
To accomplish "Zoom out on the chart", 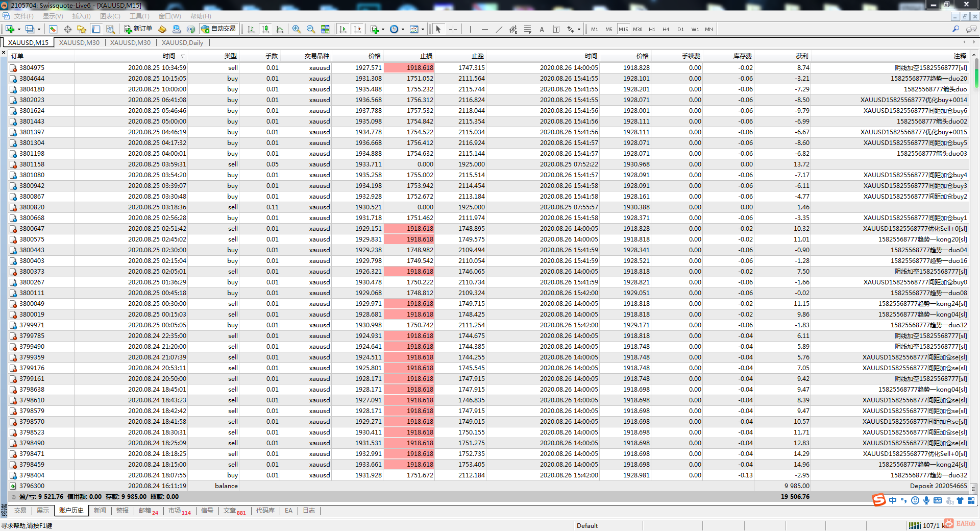I will pos(311,29).
